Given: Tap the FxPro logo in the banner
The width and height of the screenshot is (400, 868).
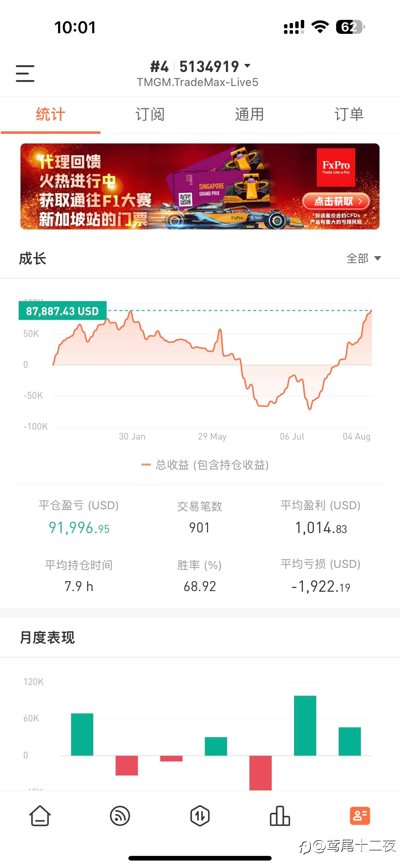Looking at the screenshot, I should 336,167.
